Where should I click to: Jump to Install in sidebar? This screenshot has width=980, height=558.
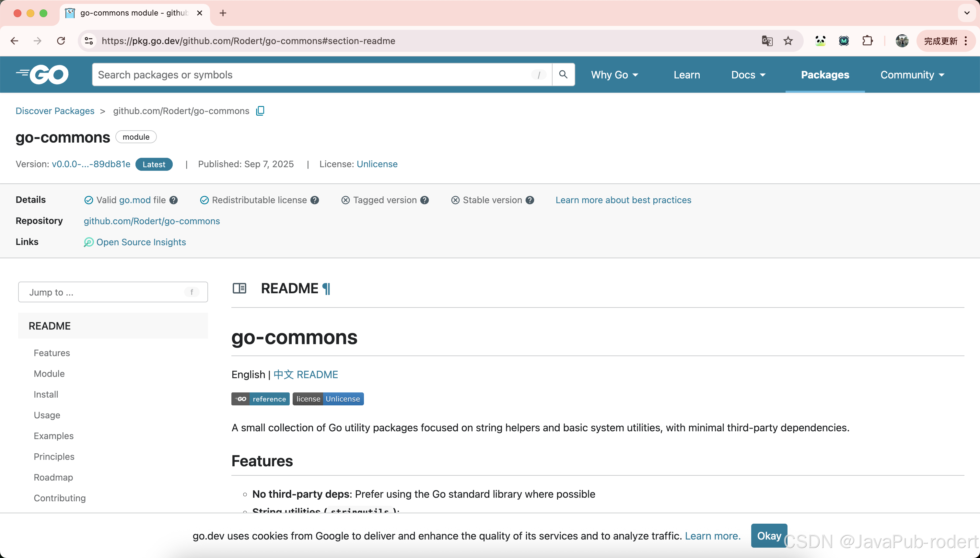[46, 394]
